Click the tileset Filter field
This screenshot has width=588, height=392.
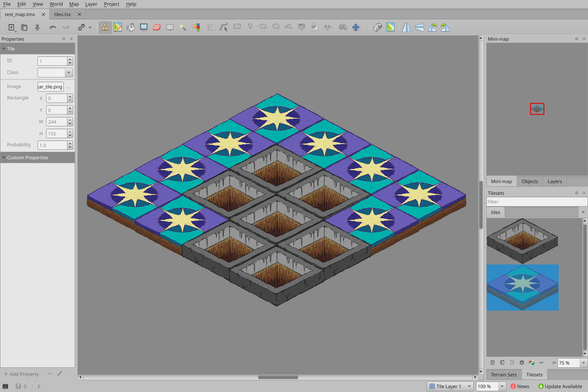coord(537,202)
